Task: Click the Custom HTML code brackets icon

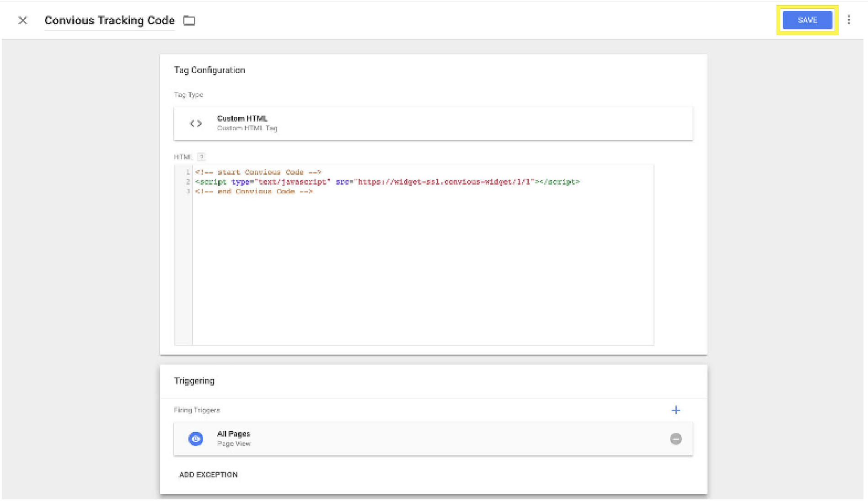Action: click(196, 123)
